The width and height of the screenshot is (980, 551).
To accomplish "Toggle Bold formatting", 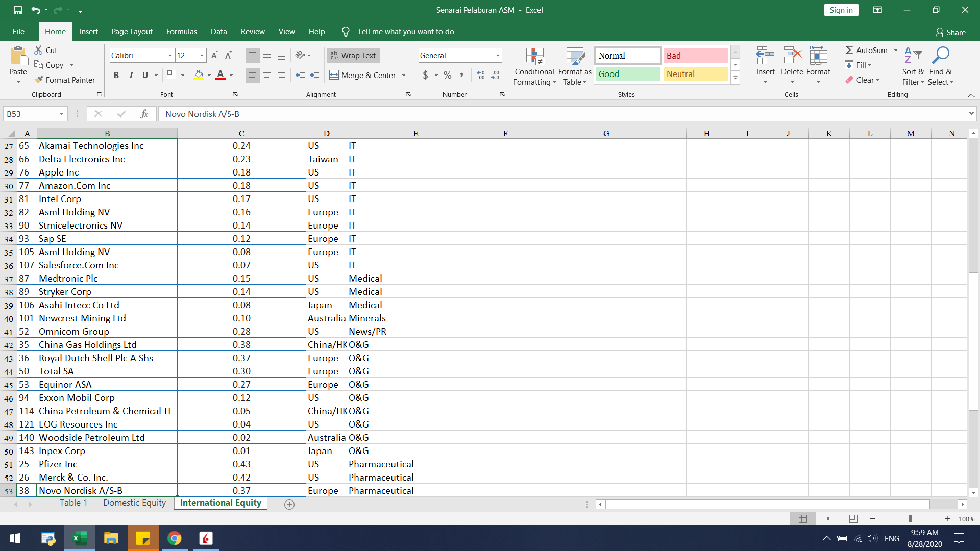I will click(x=116, y=75).
